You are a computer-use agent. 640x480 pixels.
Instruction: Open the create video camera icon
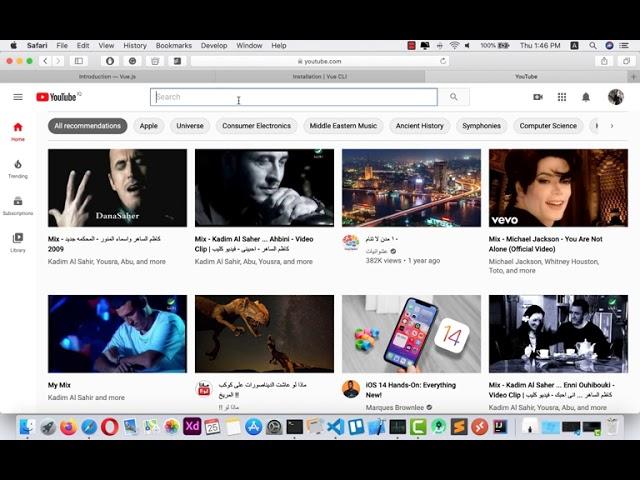pos(538,97)
